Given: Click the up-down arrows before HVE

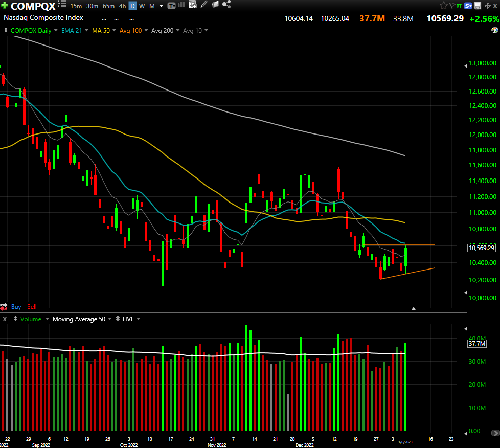Looking at the screenshot, I should [x=118, y=319].
